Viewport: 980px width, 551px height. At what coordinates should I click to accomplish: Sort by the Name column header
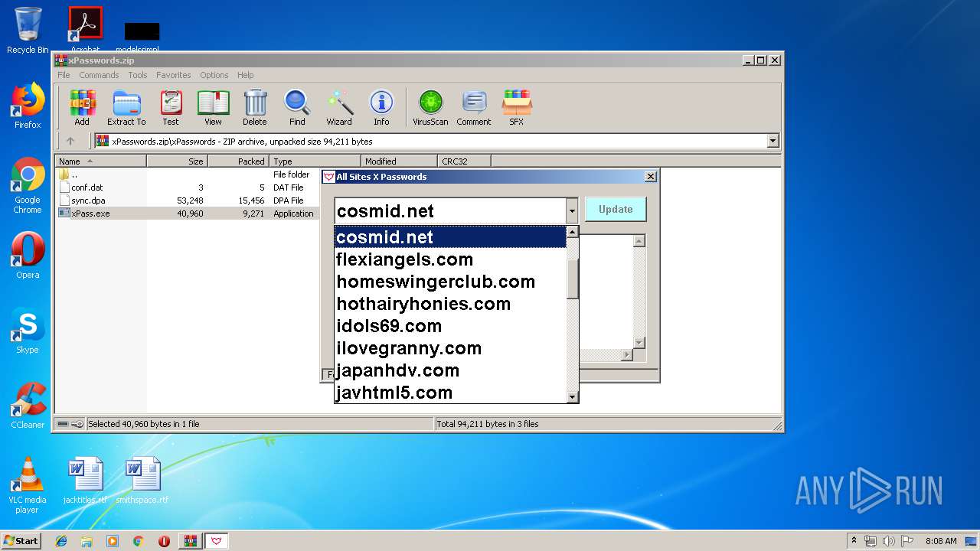[100, 161]
